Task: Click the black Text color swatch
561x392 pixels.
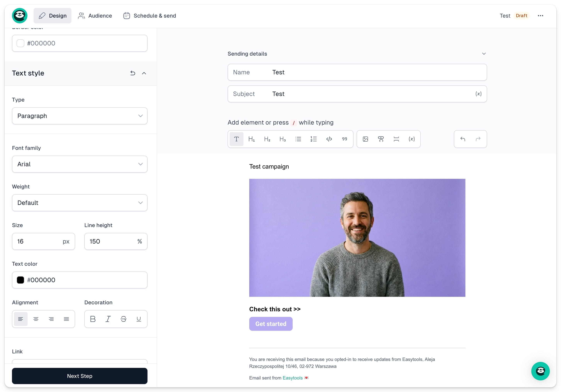Action: coord(20,280)
